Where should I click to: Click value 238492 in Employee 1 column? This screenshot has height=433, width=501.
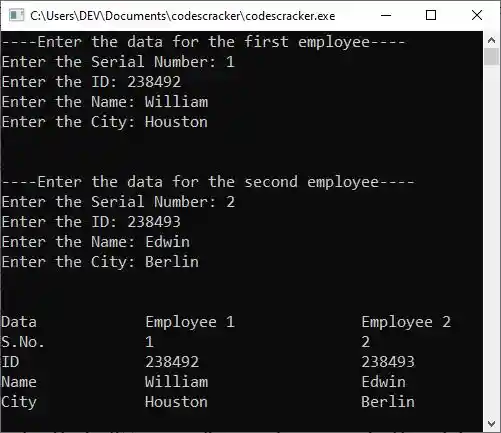click(172, 362)
